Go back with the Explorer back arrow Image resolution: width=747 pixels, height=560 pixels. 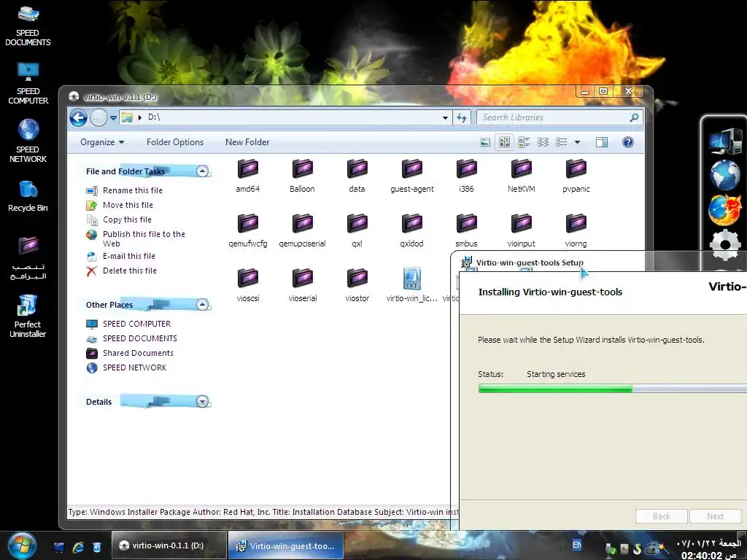(79, 117)
